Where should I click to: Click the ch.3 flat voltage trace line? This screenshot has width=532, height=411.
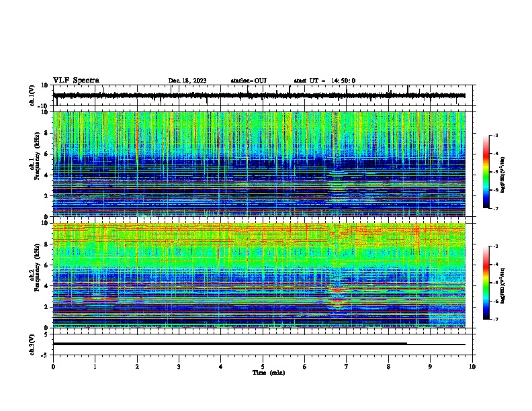pyautogui.click(x=259, y=344)
